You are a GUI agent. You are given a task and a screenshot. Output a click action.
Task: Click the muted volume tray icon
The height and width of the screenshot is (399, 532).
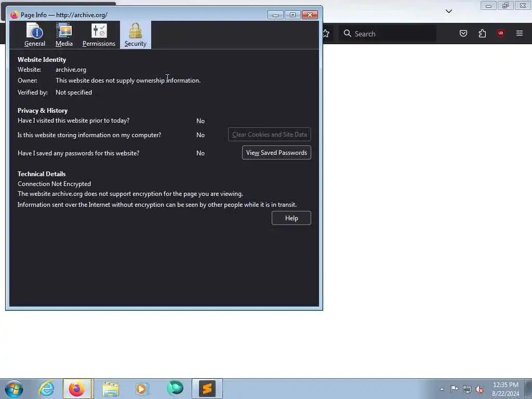[480, 390]
